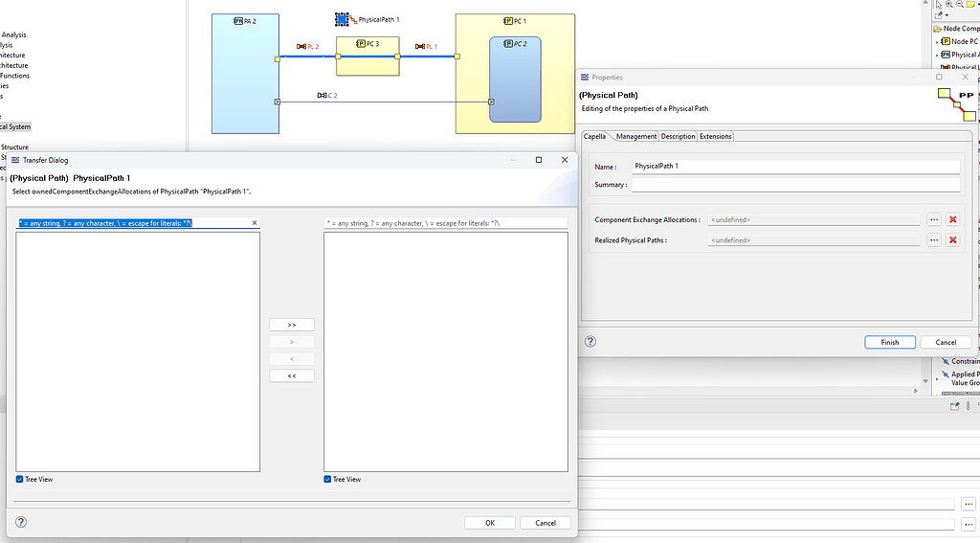Select the arrow selection tool in palette
Viewport: 980px width, 543px height.
[939, 5]
